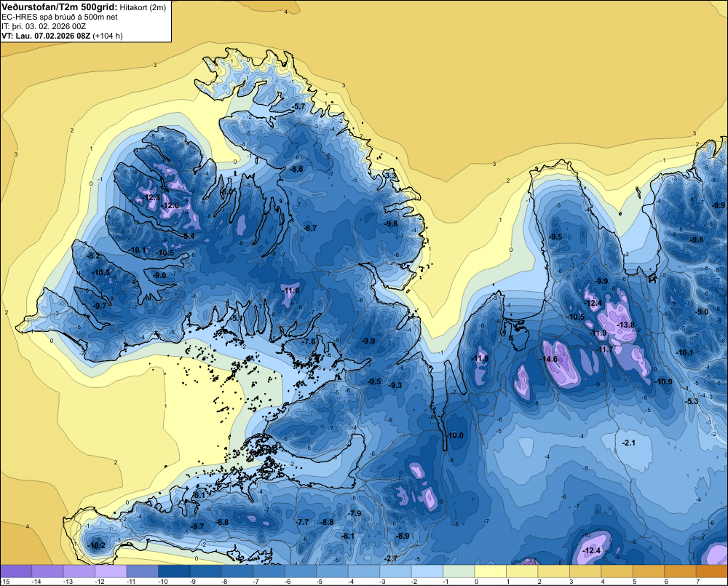Click the color scale swatch between 0 and 1

point(491,571)
